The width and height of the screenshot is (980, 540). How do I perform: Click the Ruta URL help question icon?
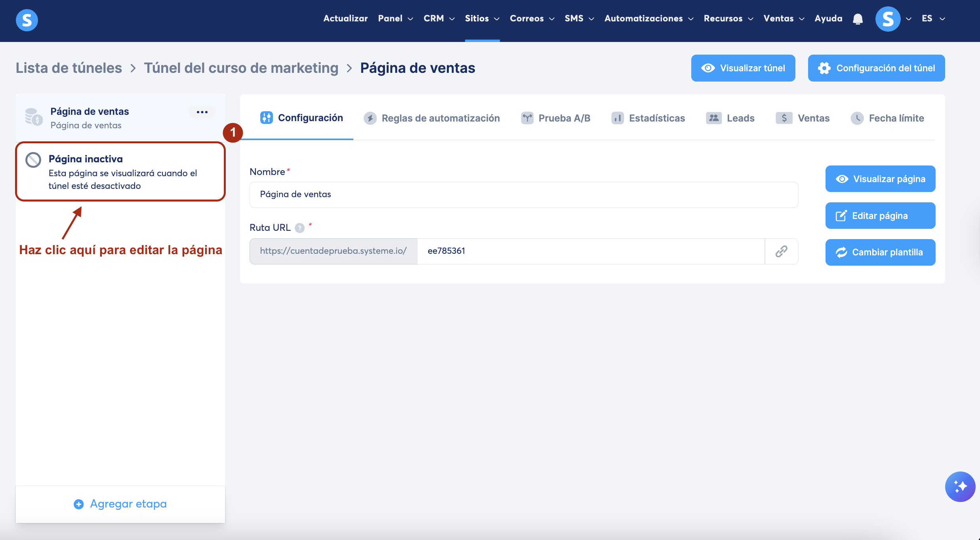[x=300, y=228]
